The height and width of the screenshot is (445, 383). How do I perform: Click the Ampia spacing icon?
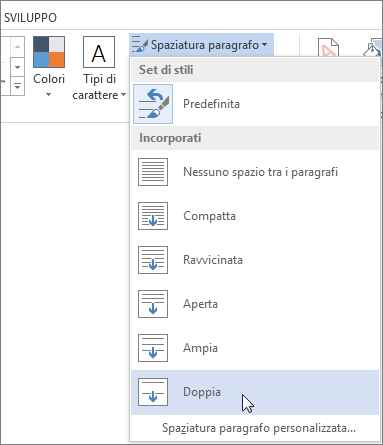pyautogui.click(x=153, y=348)
